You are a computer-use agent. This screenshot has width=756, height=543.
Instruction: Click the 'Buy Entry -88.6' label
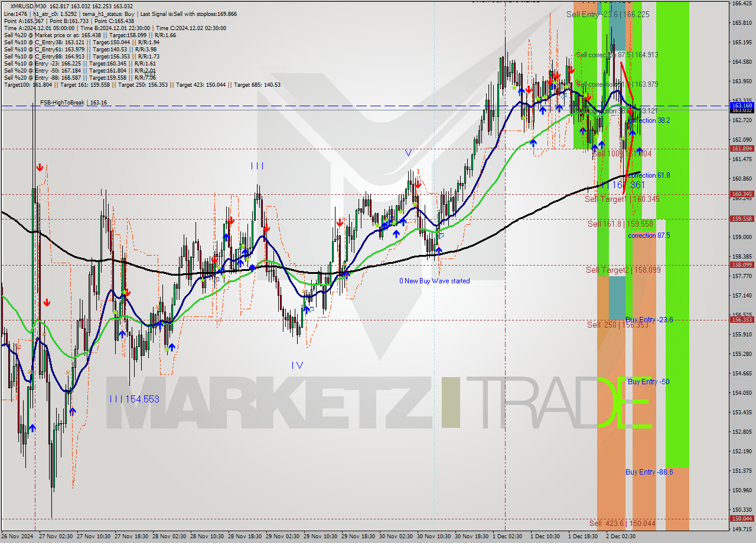649,472
